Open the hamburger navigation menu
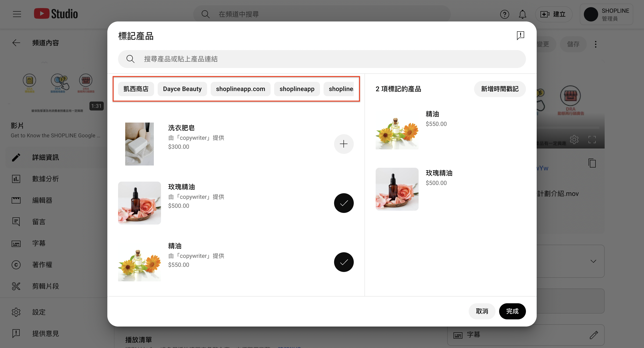Screen dimensions: 644x348 17,14
